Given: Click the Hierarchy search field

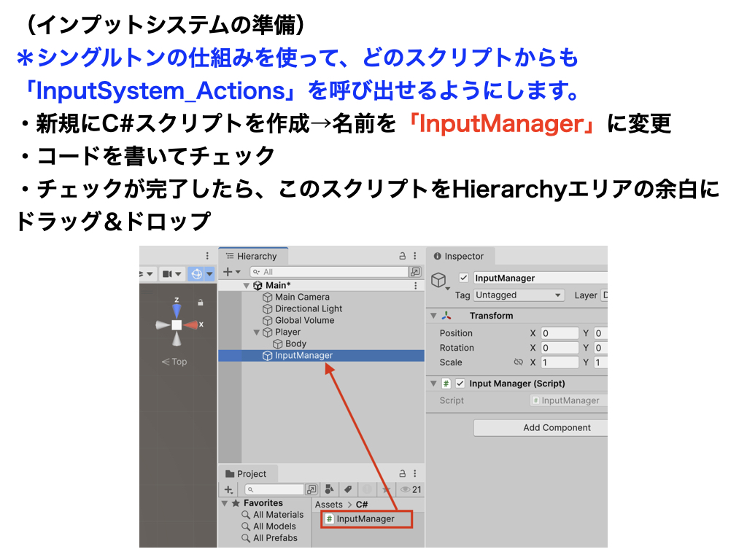Looking at the screenshot, I should pos(329,272).
